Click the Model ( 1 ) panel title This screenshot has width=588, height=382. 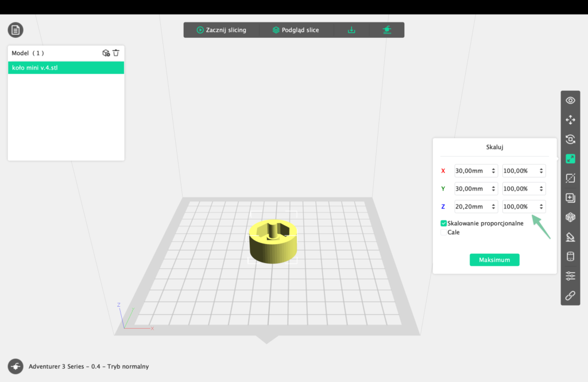tap(28, 53)
